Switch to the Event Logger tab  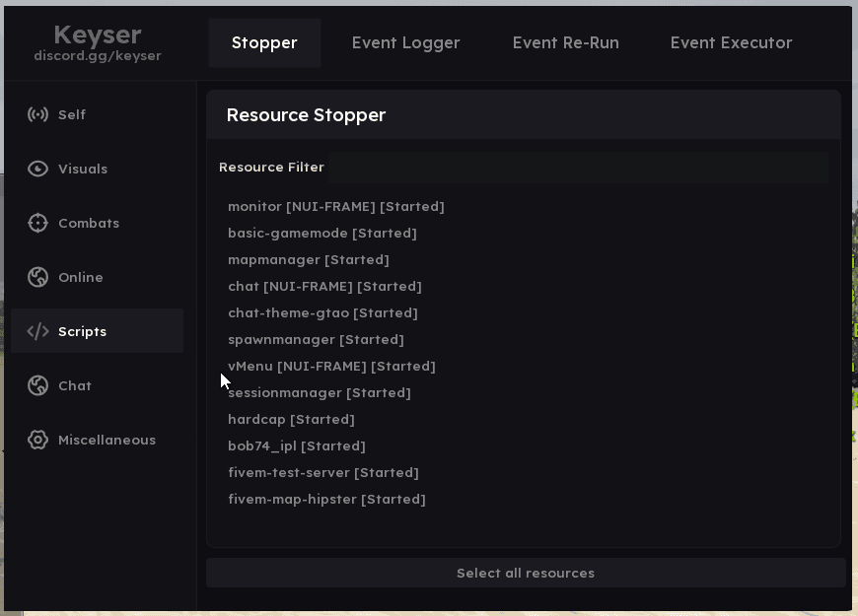tap(405, 42)
